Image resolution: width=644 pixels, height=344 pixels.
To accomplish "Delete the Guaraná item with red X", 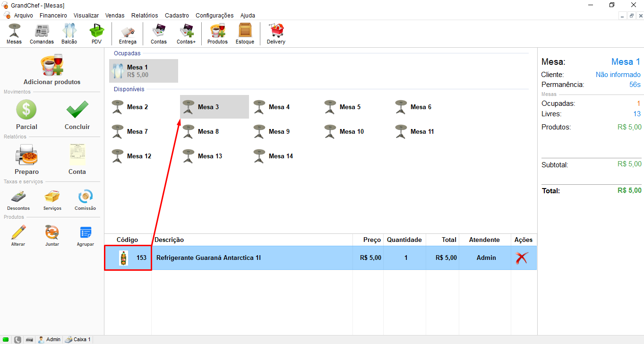I will [522, 258].
